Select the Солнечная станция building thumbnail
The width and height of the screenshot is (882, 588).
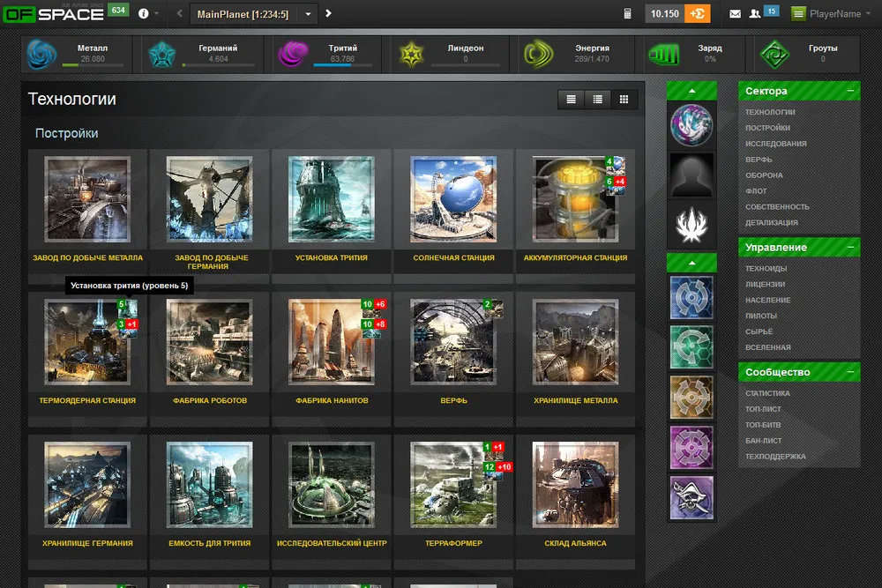point(453,199)
